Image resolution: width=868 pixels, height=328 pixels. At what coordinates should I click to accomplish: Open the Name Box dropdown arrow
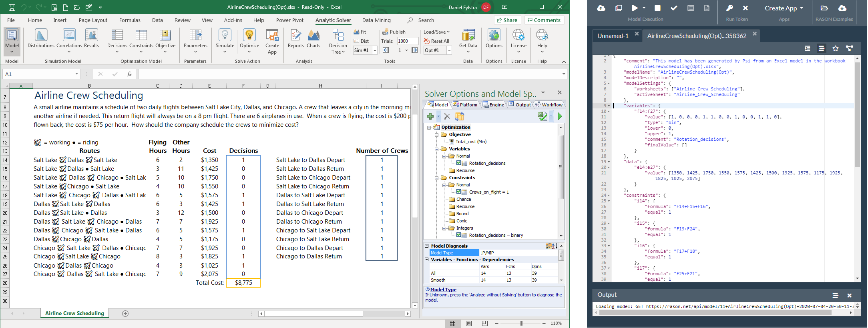click(x=76, y=74)
